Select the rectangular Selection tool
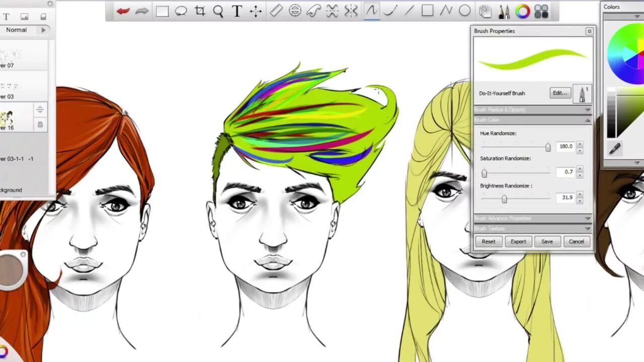The height and width of the screenshot is (362, 644). click(162, 11)
